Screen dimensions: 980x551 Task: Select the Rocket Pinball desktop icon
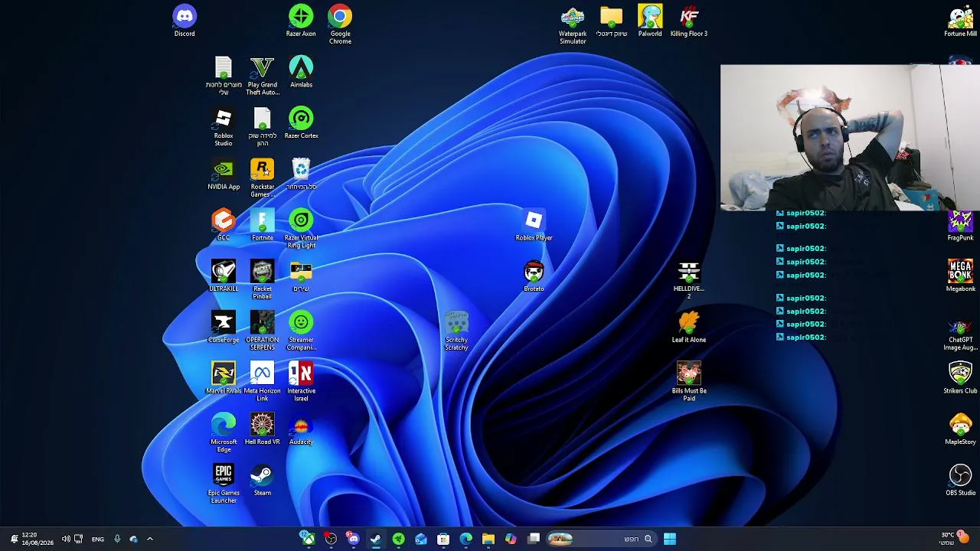262,280
